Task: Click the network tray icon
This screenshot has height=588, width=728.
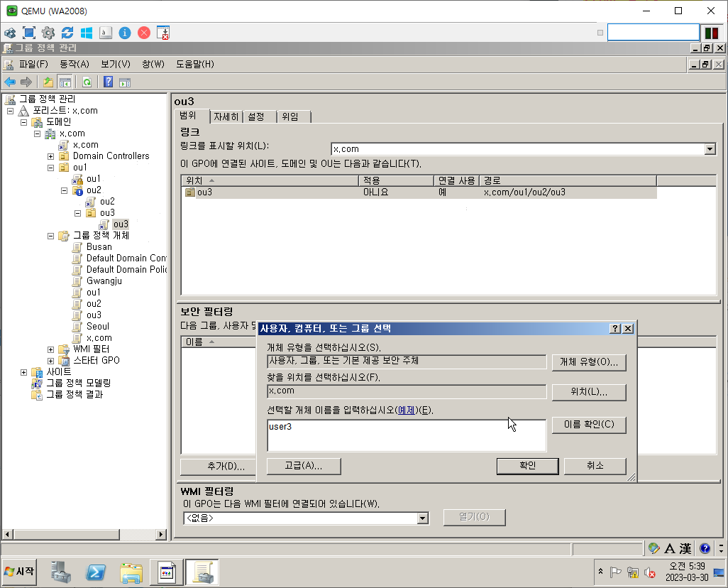Action: pyautogui.click(x=632, y=572)
